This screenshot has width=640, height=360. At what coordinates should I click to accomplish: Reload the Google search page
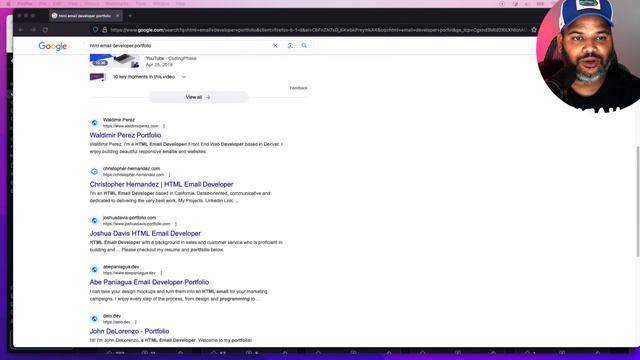pos(45,30)
